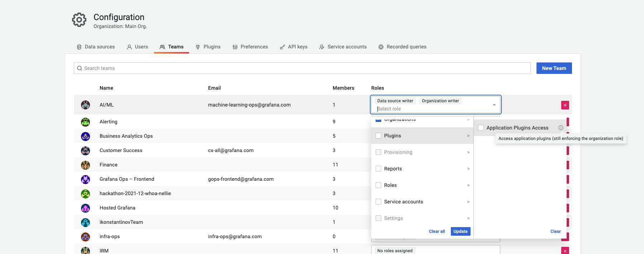Screen dimensions: 644x254
Task: Click the info icon beside Application Plugins Access
Action: coord(560,128)
